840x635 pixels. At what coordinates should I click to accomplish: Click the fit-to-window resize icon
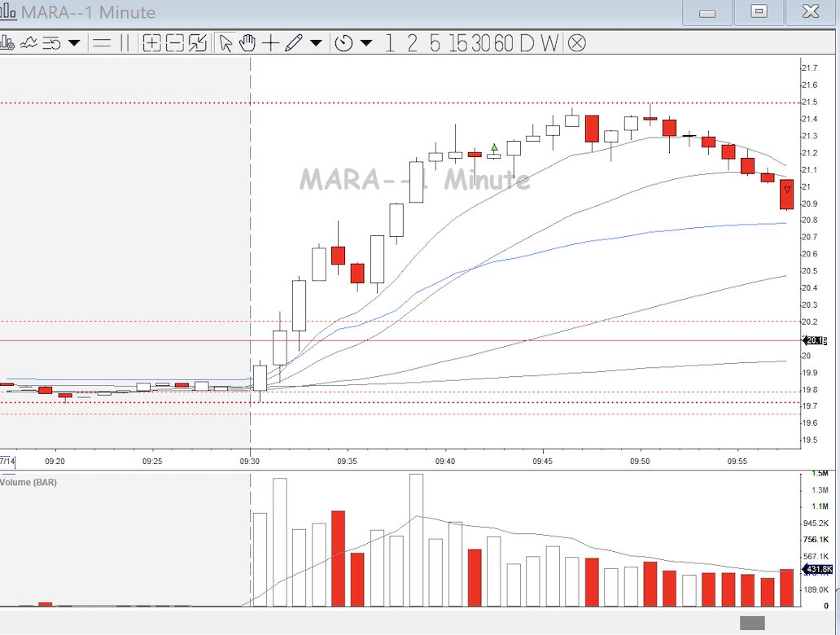[198, 43]
